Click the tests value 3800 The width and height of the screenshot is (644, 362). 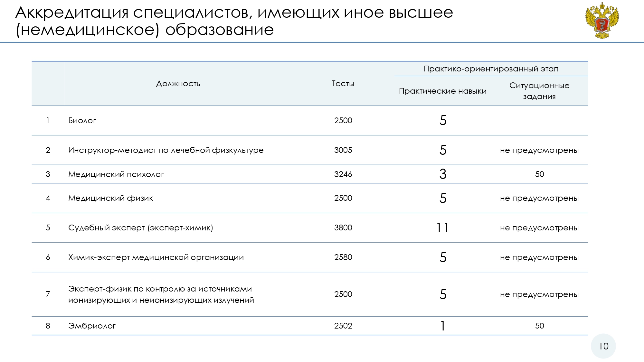(x=343, y=228)
